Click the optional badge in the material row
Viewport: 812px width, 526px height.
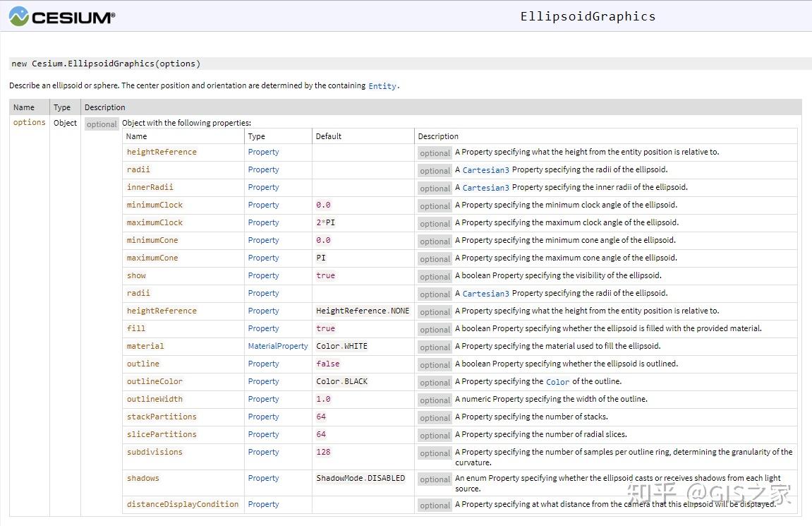click(x=435, y=347)
